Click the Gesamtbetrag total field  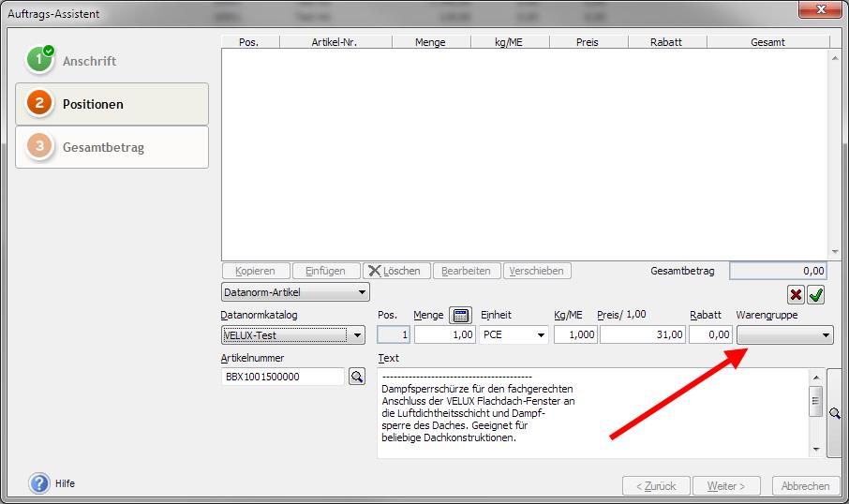pos(778,271)
